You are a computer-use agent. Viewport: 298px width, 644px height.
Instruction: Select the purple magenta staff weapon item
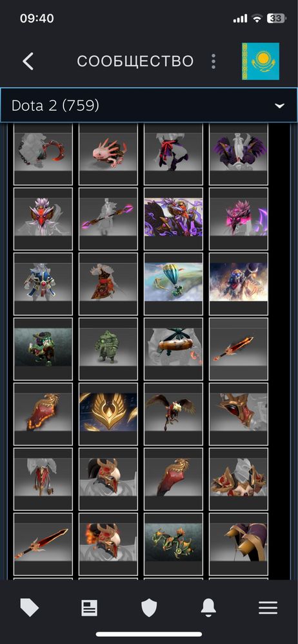108,219
